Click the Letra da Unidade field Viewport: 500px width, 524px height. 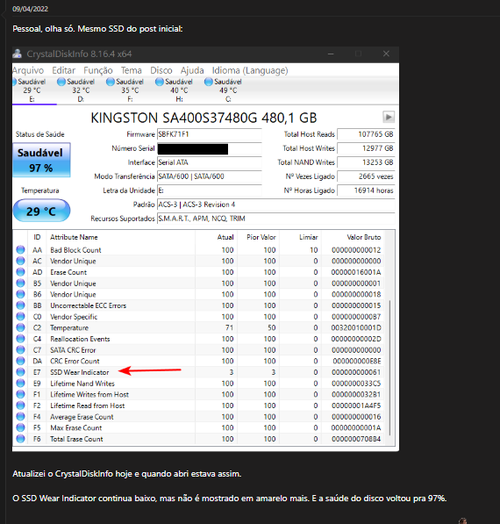(209, 190)
